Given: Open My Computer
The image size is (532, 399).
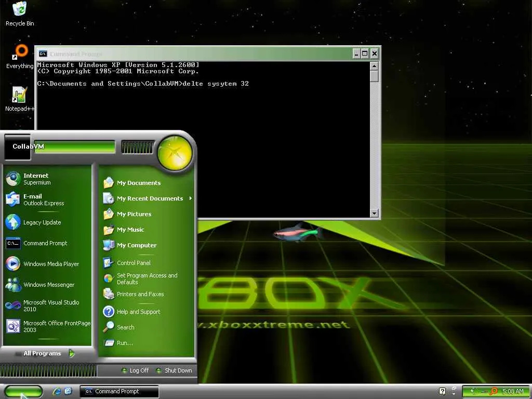Looking at the screenshot, I should click(x=147, y=245).
